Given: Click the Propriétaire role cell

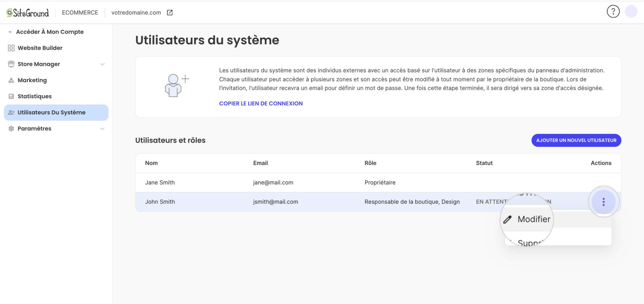Looking at the screenshot, I should [x=380, y=183].
